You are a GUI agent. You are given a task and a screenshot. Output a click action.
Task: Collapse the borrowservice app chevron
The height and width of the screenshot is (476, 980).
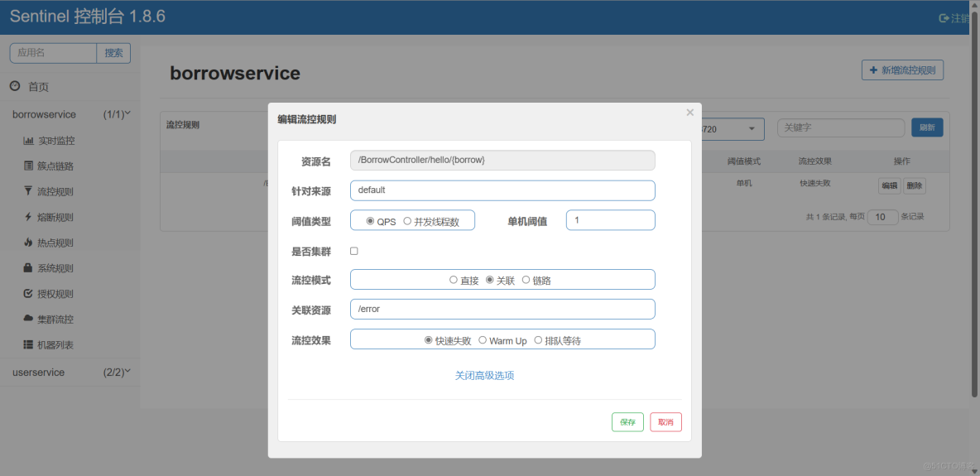coord(127,114)
